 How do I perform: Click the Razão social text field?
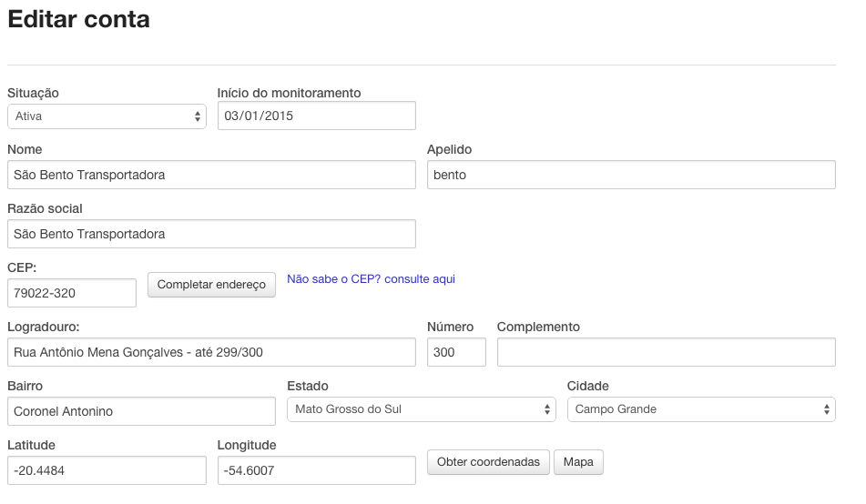coord(211,234)
